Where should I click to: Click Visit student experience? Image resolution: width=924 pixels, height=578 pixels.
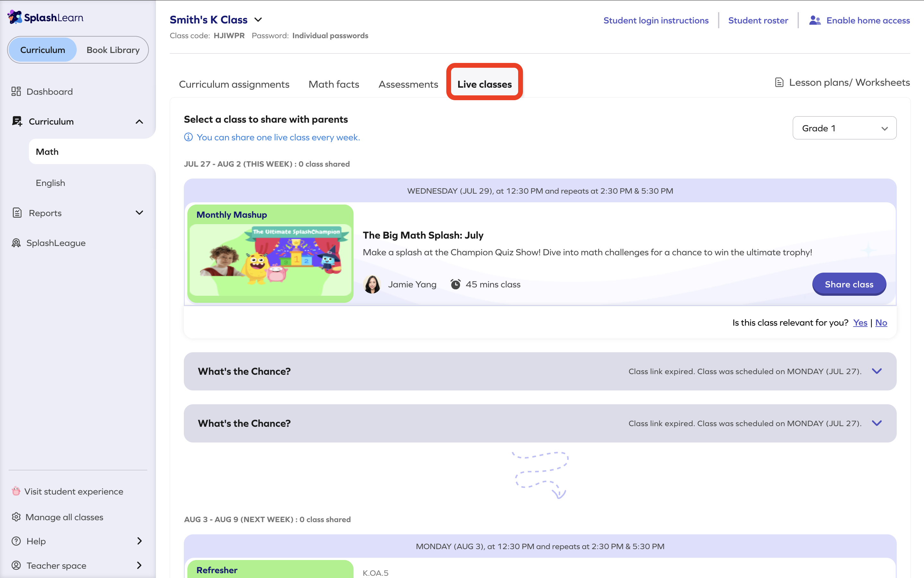tap(74, 491)
